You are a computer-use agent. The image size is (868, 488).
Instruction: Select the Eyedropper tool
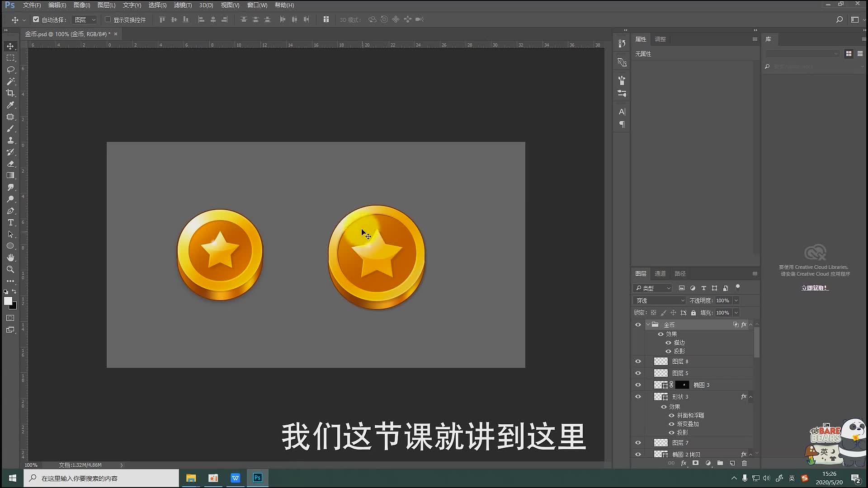[x=10, y=105]
